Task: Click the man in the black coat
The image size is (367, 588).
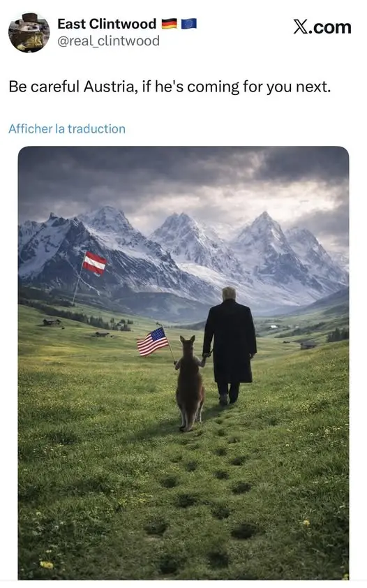Action: tap(229, 346)
